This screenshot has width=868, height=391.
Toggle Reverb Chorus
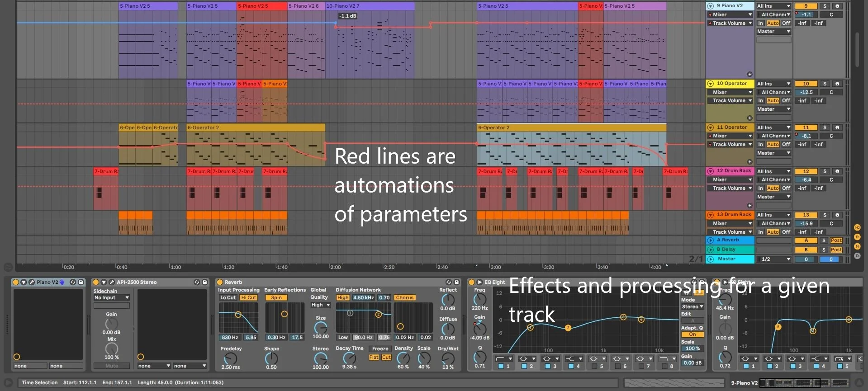click(404, 298)
